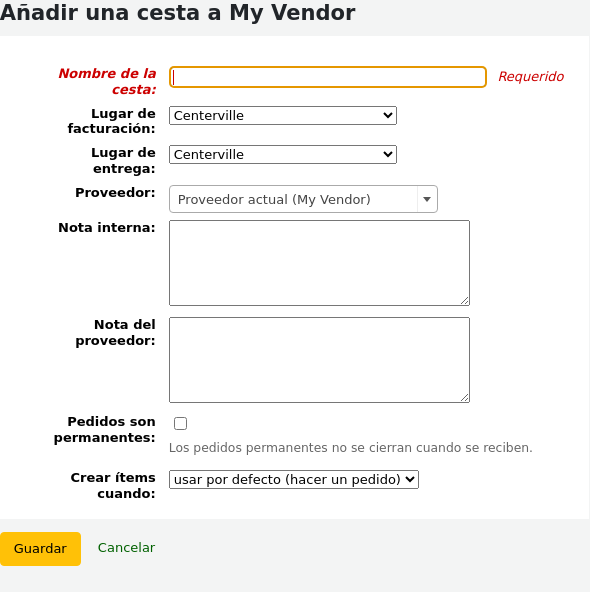590x592 pixels.
Task: Click the Cancelar link
Action: (126, 547)
